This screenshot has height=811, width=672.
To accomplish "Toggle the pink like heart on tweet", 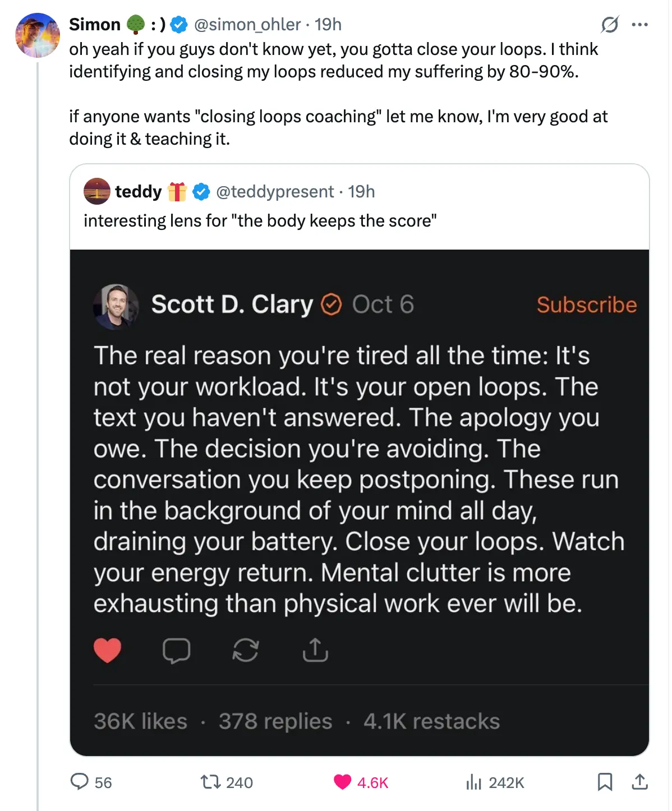I will (x=342, y=782).
